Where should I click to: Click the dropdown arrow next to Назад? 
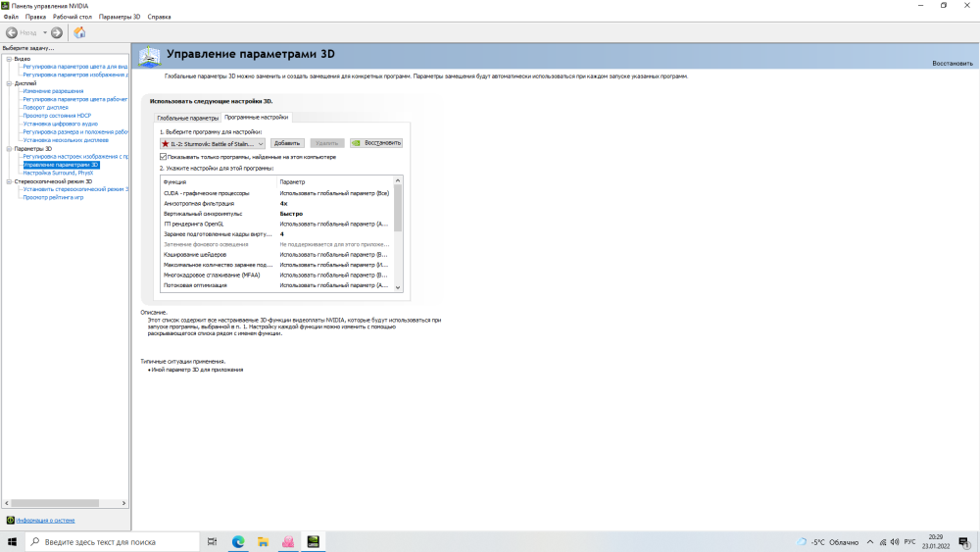click(45, 32)
